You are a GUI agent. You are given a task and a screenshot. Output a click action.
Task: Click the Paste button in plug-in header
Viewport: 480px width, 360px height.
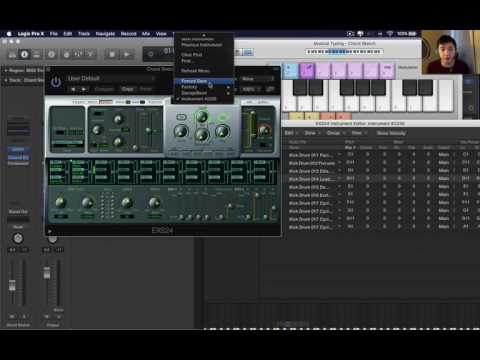pos(146,89)
